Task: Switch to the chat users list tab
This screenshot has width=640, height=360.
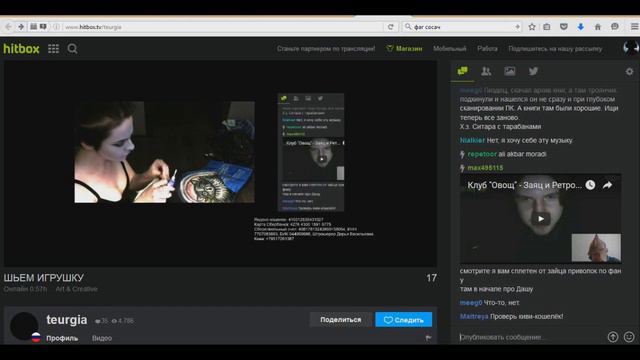Action: [486, 71]
